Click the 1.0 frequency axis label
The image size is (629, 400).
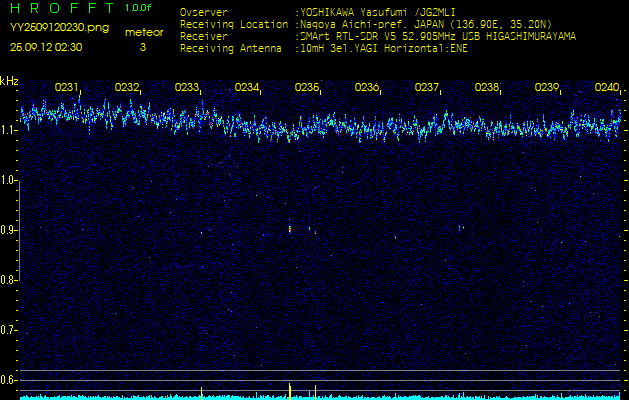pyautogui.click(x=9, y=180)
